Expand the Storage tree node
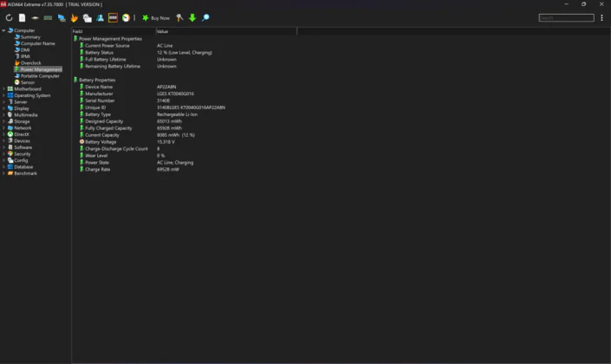Screen dimensions: 611x364 (3, 121)
